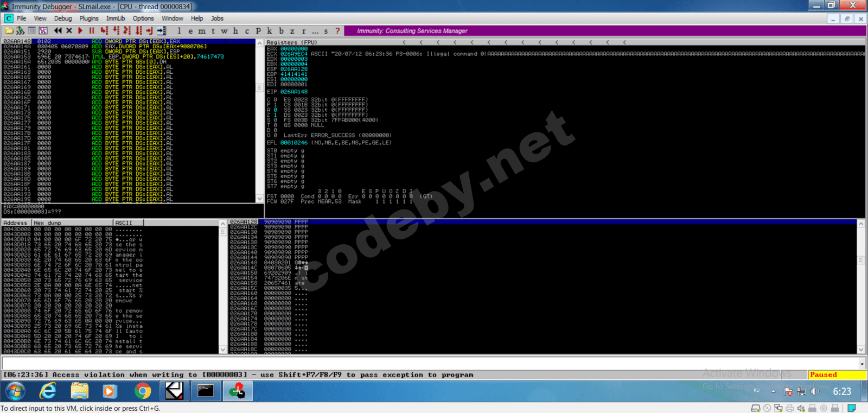Run the program with the red play icon

click(80, 31)
